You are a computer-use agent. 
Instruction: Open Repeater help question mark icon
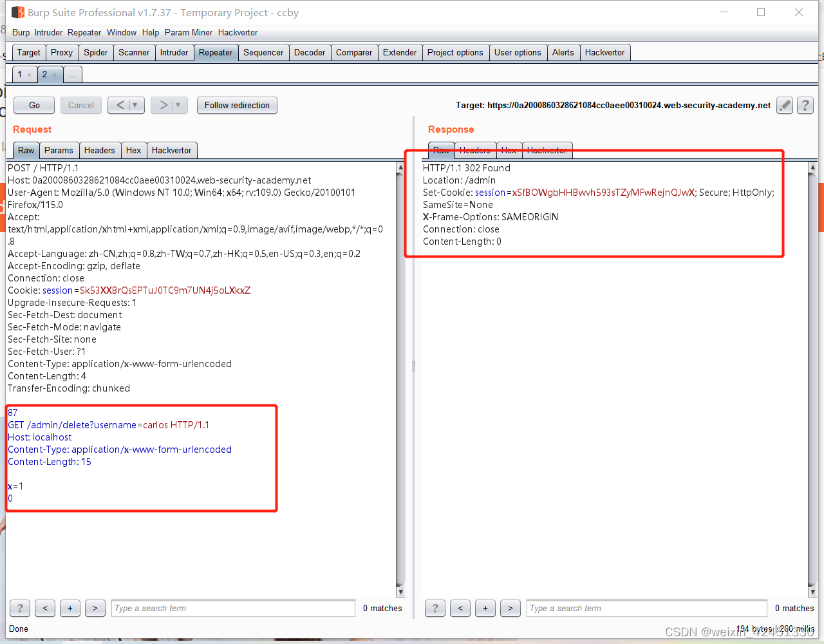805,106
